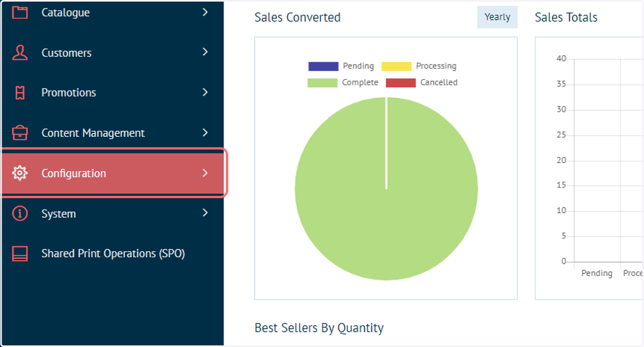Screen dimensions: 644x347
Task: Expand the Content Management chevron
Action: pos(205,133)
